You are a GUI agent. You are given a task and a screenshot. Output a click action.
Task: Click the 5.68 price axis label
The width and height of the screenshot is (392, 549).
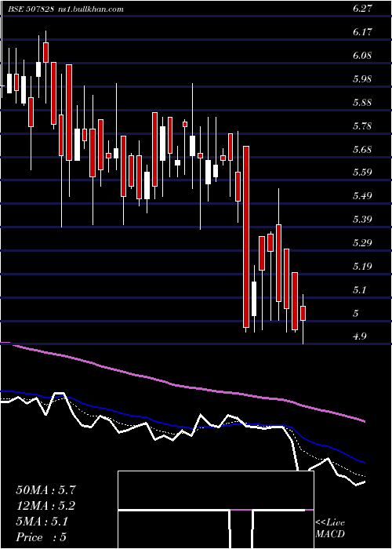(x=362, y=150)
